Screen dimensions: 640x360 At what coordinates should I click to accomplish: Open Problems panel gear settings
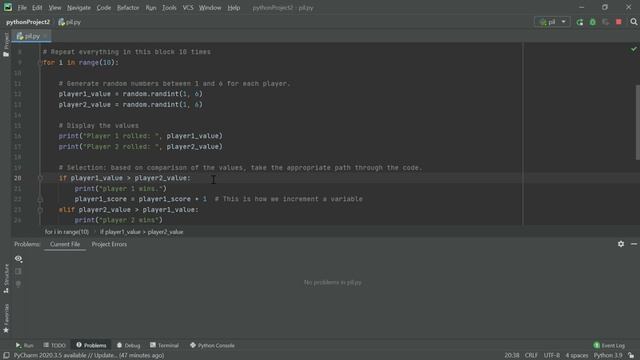click(621, 244)
